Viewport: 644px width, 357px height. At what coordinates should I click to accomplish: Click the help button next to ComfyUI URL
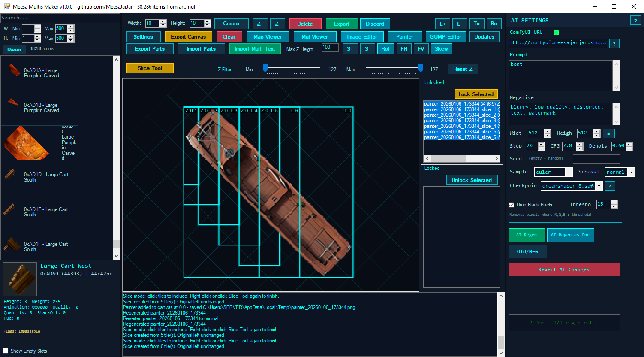pos(614,43)
